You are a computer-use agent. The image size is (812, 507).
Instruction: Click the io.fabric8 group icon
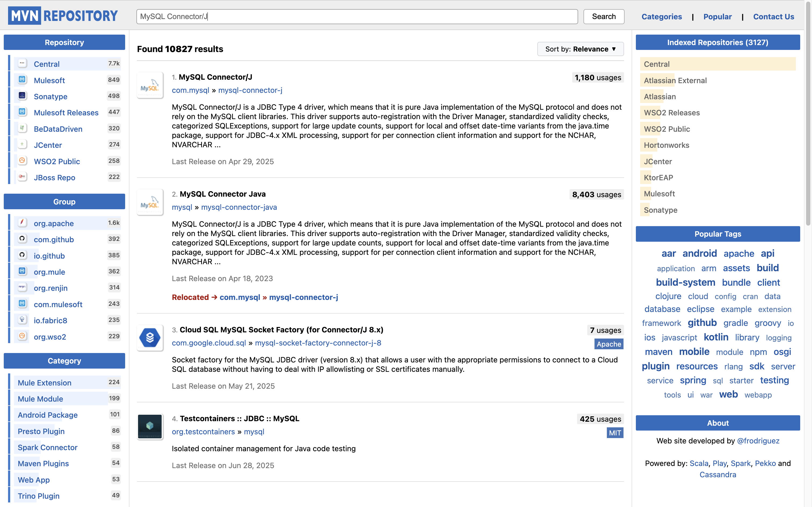coord(22,320)
